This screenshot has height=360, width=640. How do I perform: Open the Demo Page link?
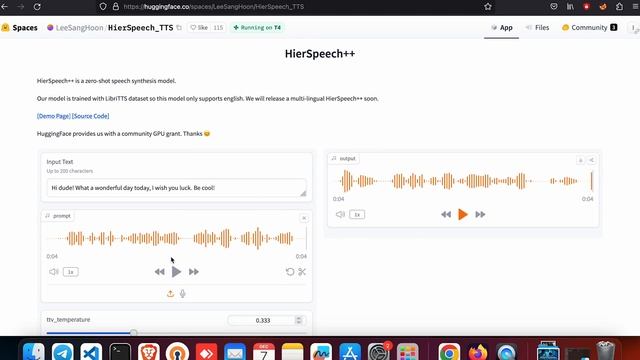[53, 116]
